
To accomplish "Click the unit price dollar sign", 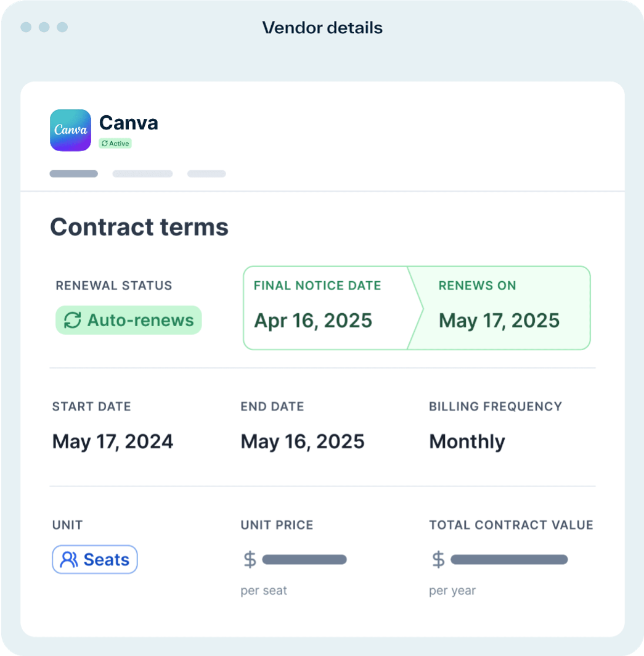I will 250,560.
